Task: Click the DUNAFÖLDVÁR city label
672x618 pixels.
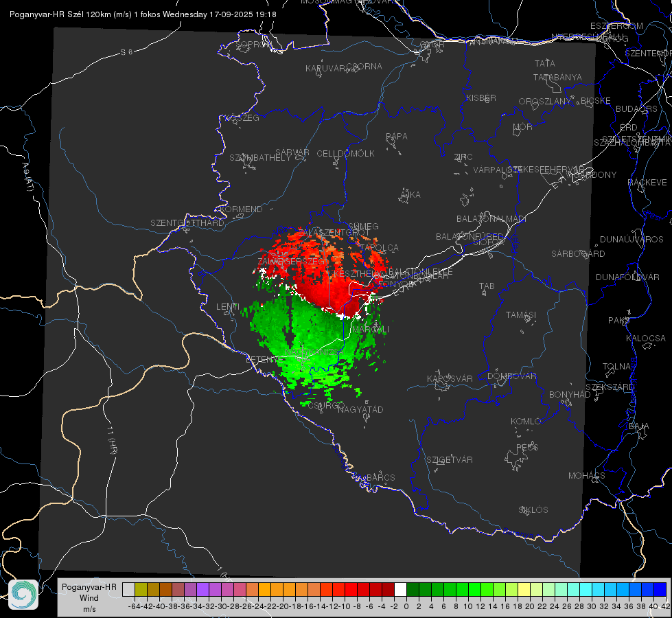Action: [x=627, y=277]
